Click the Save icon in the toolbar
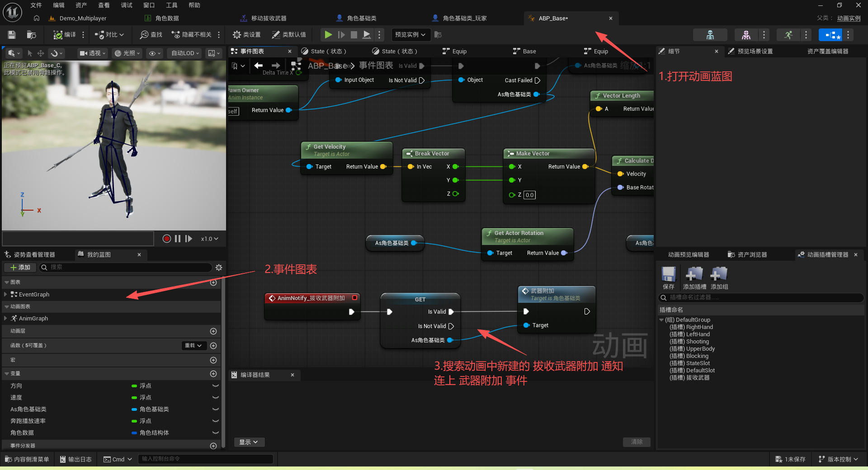The width and height of the screenshot is (868, 470). point(12,35)
